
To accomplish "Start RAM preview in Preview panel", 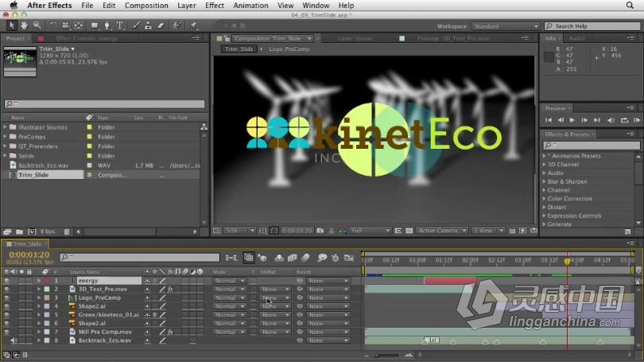I will [637, 120].
